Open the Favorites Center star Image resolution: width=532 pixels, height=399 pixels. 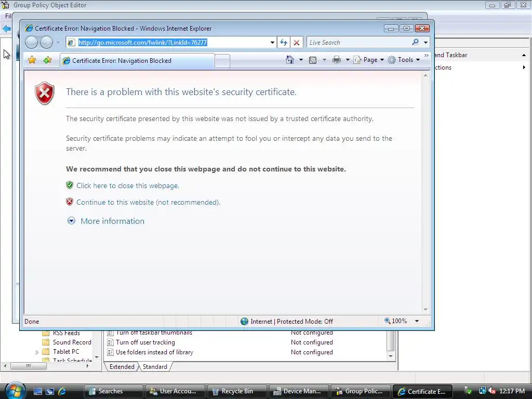[32, 60]
